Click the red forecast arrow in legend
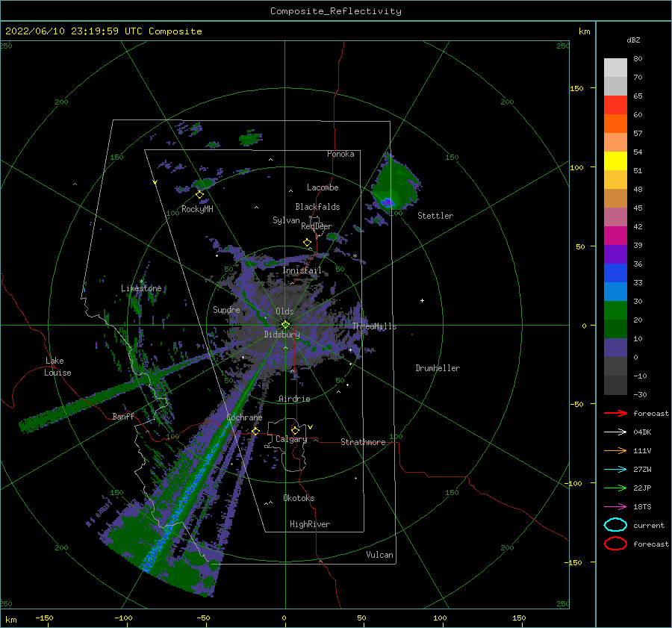The image size is (672, 628). (x=615, y=413)
